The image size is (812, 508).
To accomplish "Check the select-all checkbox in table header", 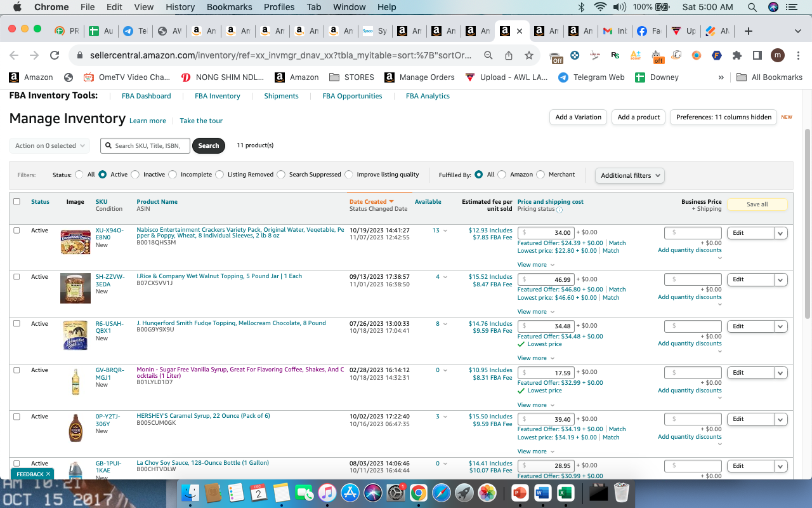I will (x=16, y=201).
